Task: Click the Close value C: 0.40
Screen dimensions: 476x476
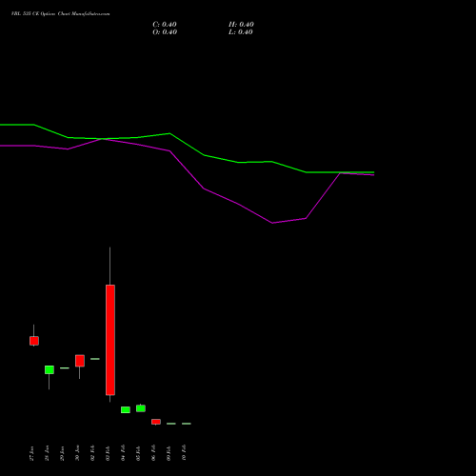Action: [x=165, y=25]
